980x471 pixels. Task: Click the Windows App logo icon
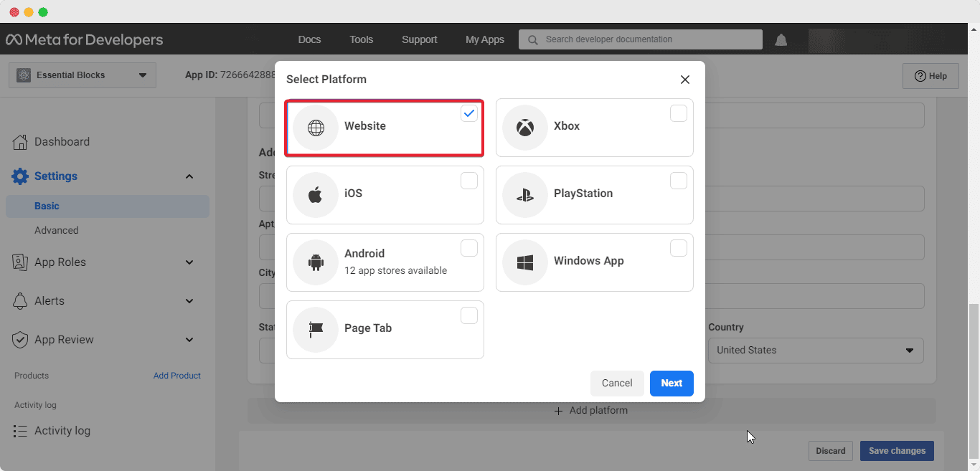click(525, 262)
